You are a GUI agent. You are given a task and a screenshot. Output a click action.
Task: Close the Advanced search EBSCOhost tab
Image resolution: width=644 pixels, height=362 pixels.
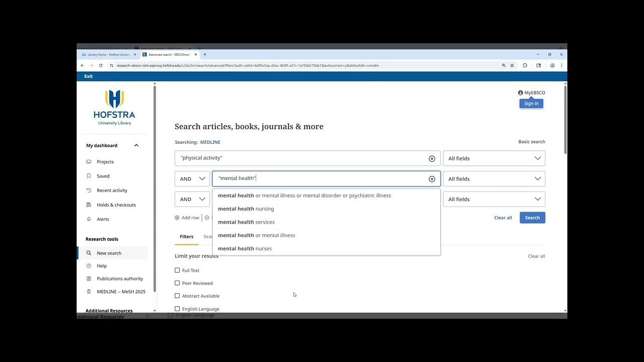pyautogui.click(x=196, y=54)
